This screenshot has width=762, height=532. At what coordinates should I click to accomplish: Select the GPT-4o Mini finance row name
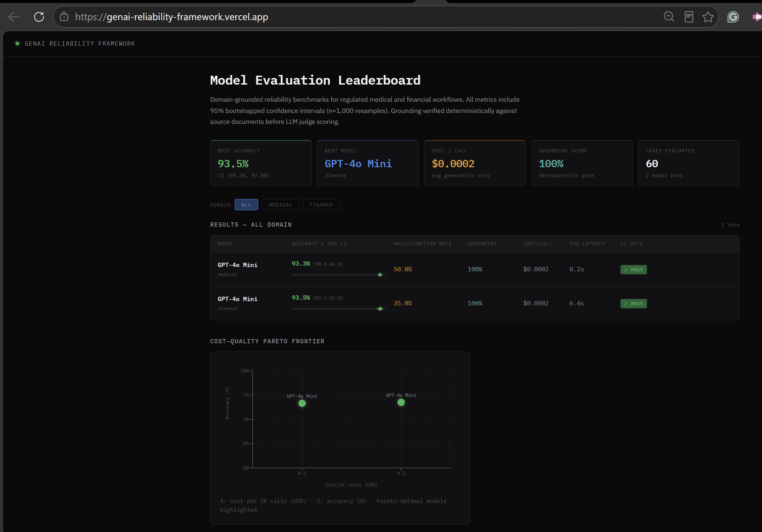pos(238,299)
